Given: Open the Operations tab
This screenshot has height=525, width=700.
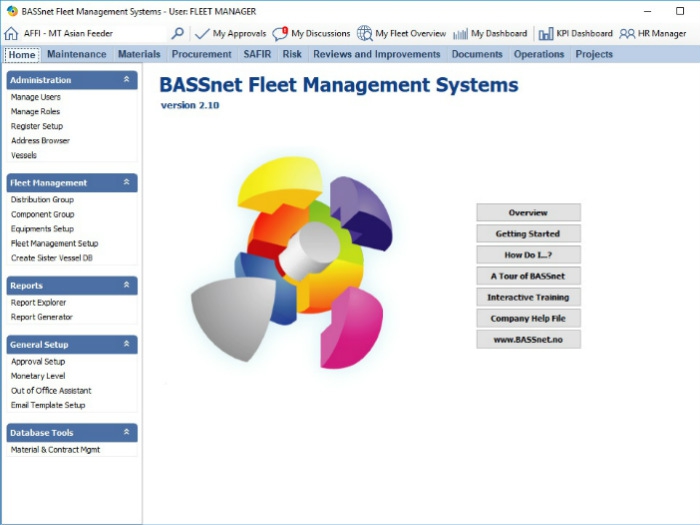Looking at the screenshot, I should pyautogui.click(x=539, y=54).
